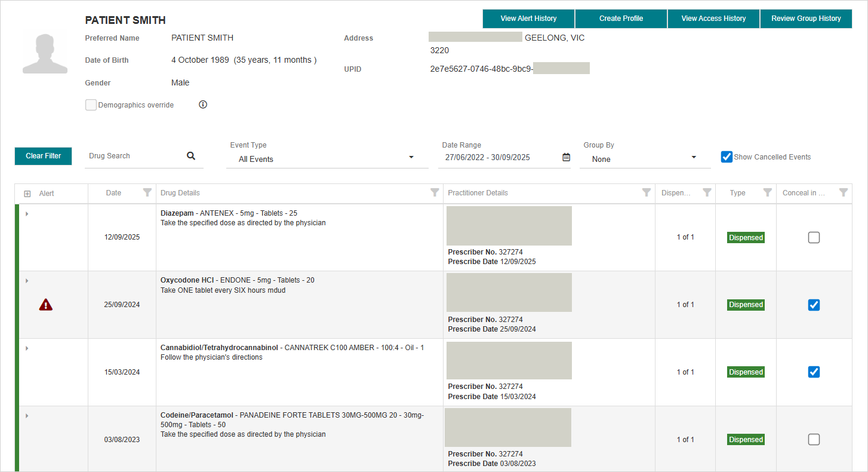Click the expand-all icon in the Alert header
This screenshot has width=868, height=472.
26,193
